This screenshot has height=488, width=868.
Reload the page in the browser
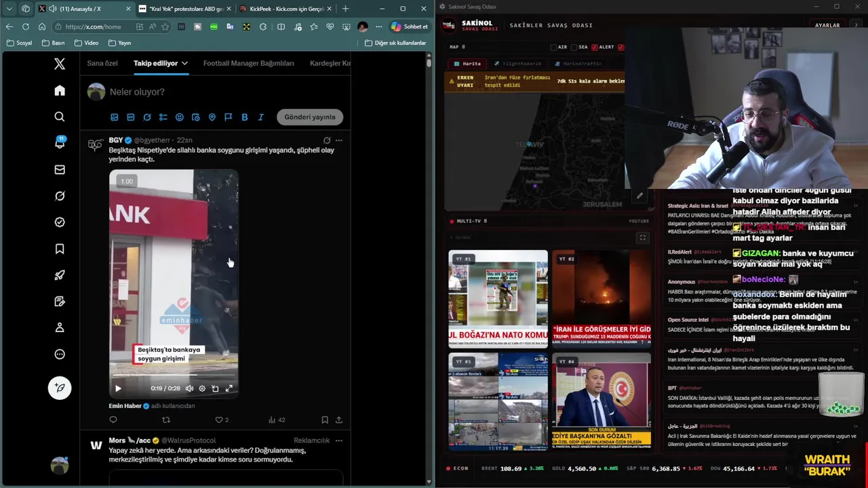(25, 26)
